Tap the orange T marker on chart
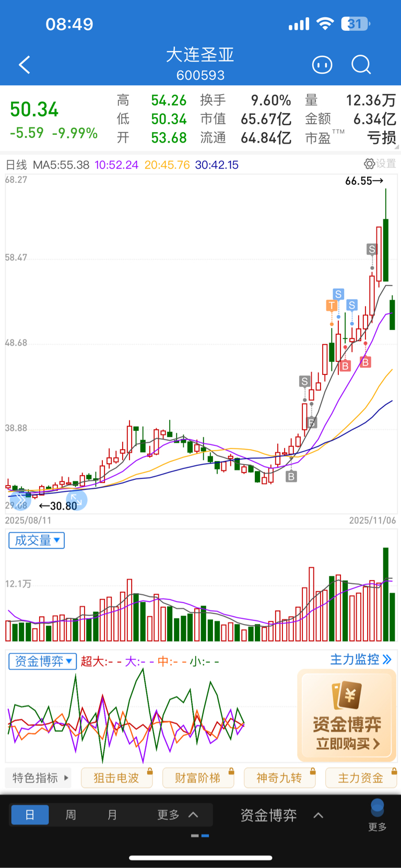401x868 pixels. pos(332,306)
